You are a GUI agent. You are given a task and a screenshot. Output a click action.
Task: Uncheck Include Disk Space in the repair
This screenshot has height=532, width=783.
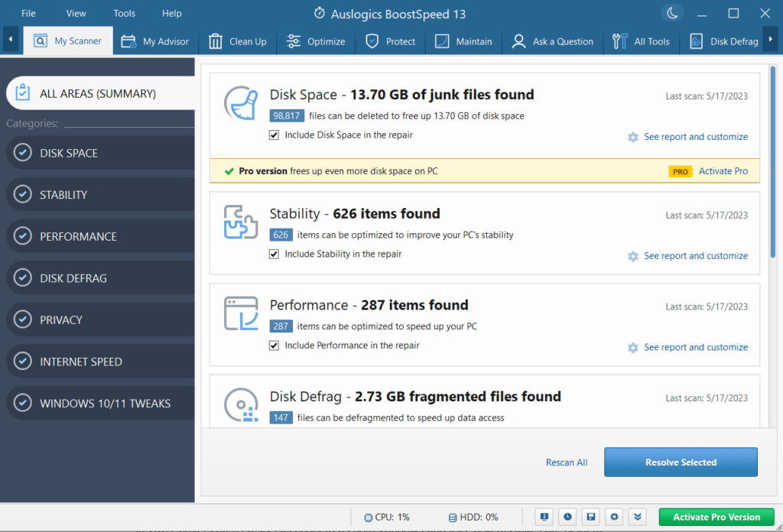coord(274,135)
